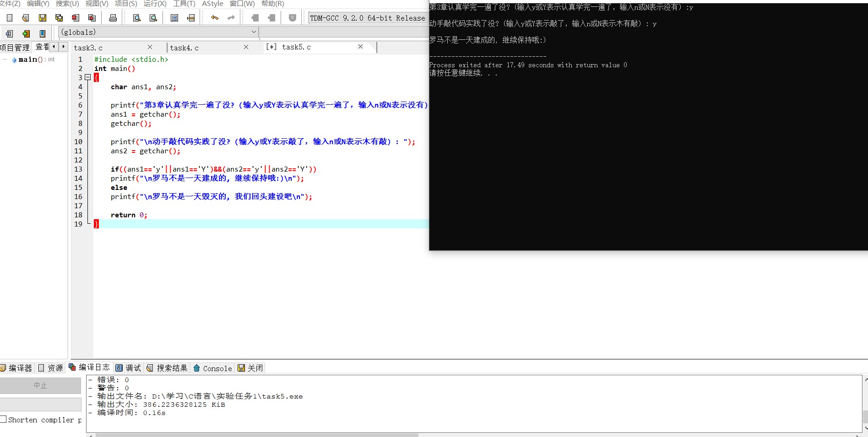Close the task4.c tab with its X
This screenshot has width=868, height=437.
(x=246, y=47)
